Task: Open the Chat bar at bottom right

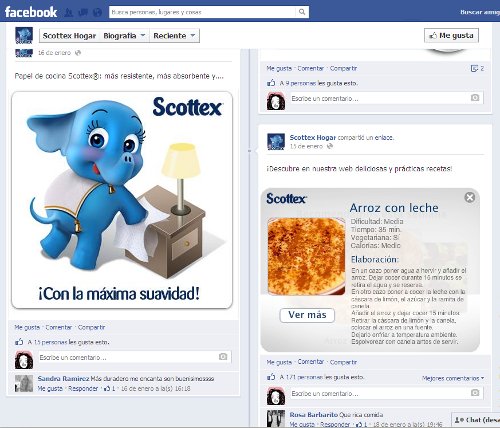Action: point(476,420)
